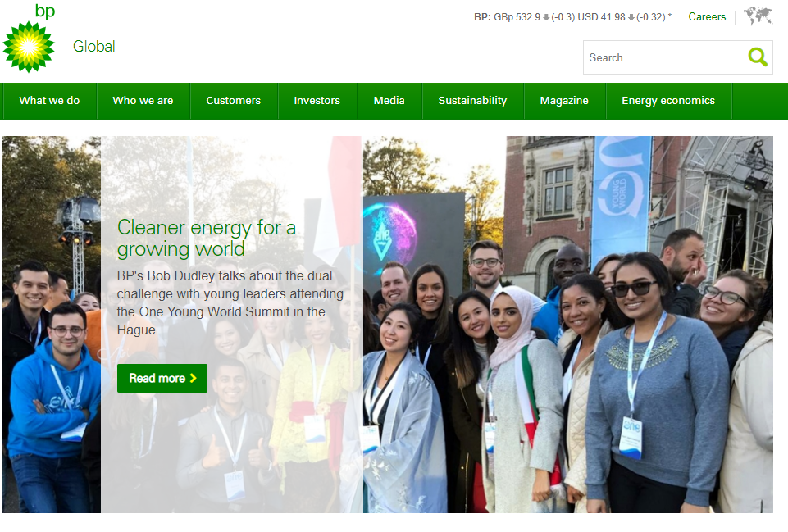Click the Cleaner energy for a growing world headline
The height and width of the screenshot is (532, 788).
[x=207, y=238]
